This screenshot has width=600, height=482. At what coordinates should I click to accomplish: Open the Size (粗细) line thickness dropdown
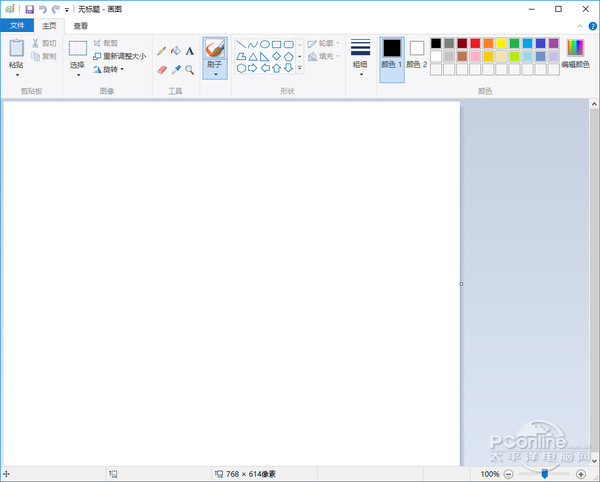(x=360, y=57)
